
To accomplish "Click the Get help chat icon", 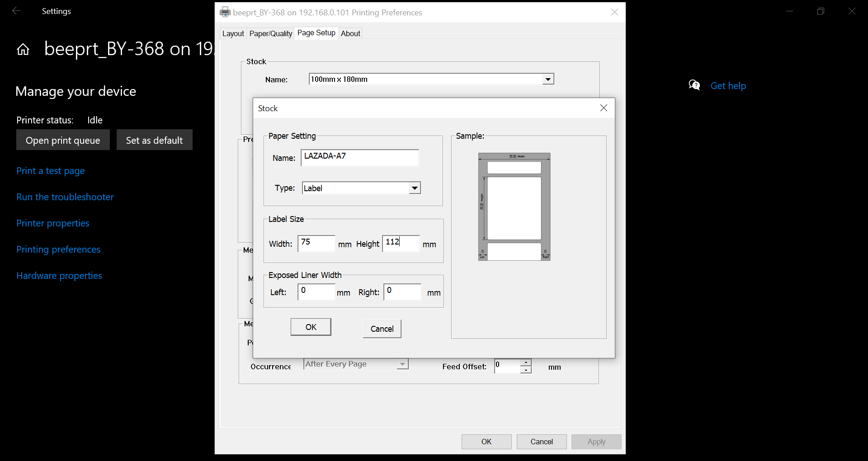I will pos(694,85).
